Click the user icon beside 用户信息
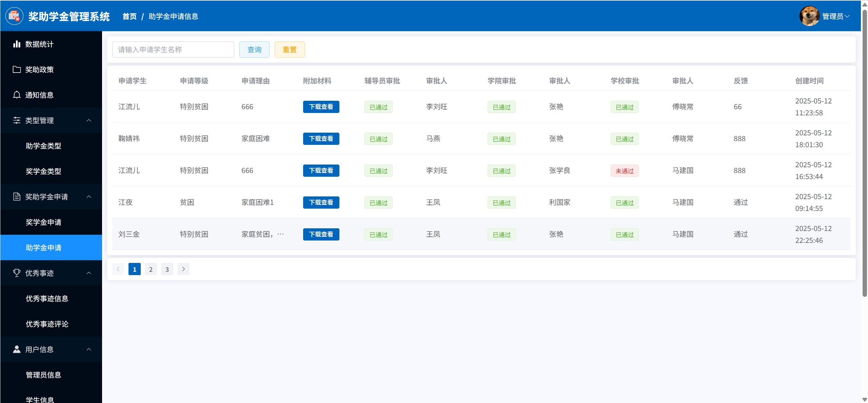Viewport: 868px width, 403px height. coord(17,349)
